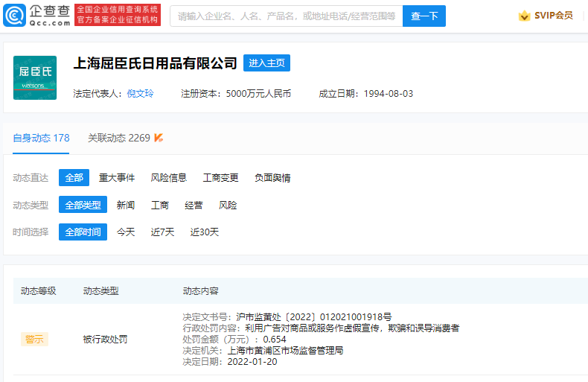Select 全部类型 in 动态类型 filter
This screenshot has width=588, height=382.
[x=83, y=205]
